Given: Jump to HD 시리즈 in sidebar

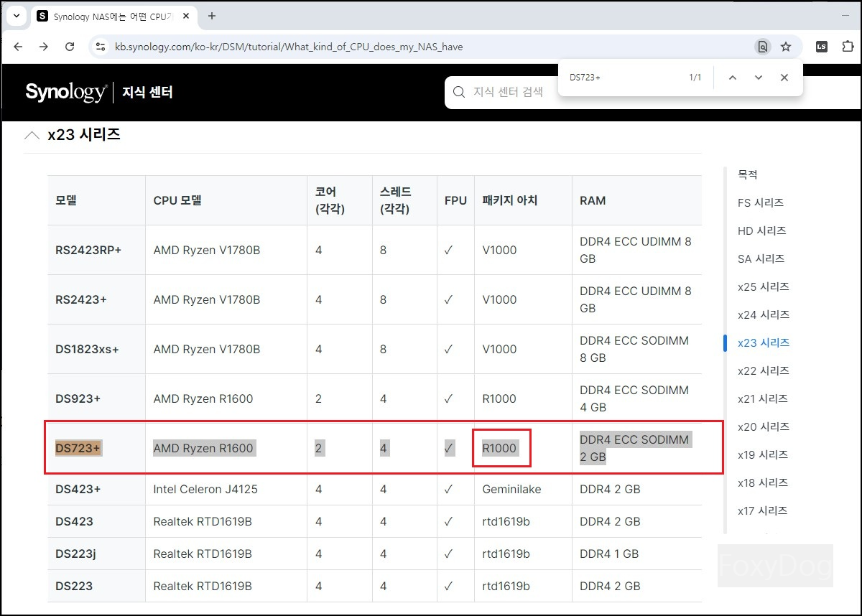Looking at the screenshot, I should pos(761,230).
